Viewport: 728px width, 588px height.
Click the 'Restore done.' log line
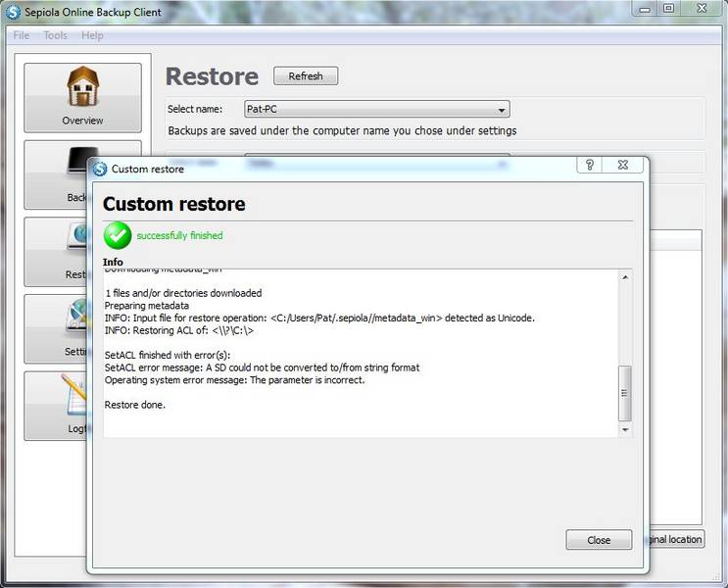(134, 405)
